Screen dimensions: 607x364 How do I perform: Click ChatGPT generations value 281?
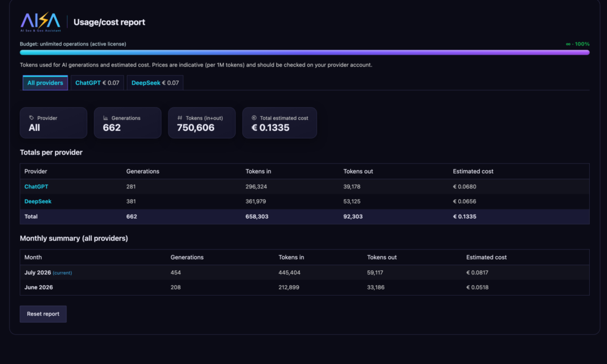coord(131,187)
